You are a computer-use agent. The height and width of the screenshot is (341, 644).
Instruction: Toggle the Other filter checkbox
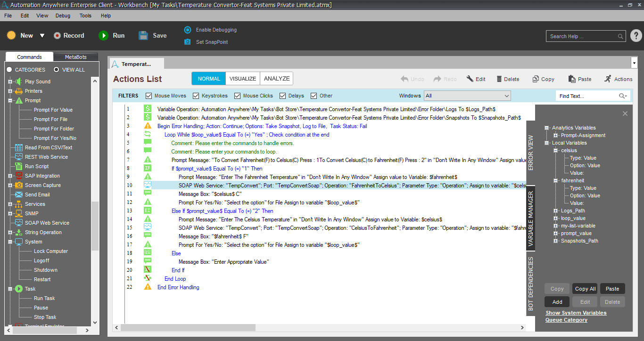coord(314,96)
